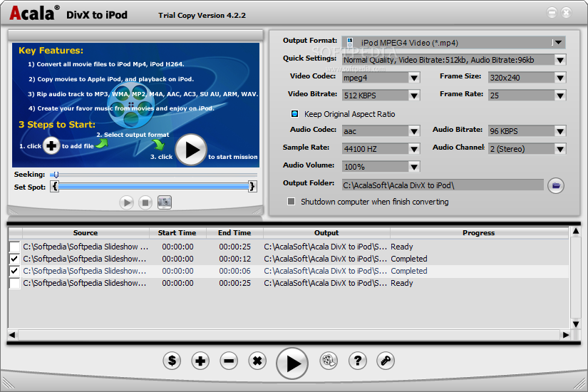Screen dimensions: 588x392
Task: Expand the Audio Codec dropdown
Action: pos(414,131)
